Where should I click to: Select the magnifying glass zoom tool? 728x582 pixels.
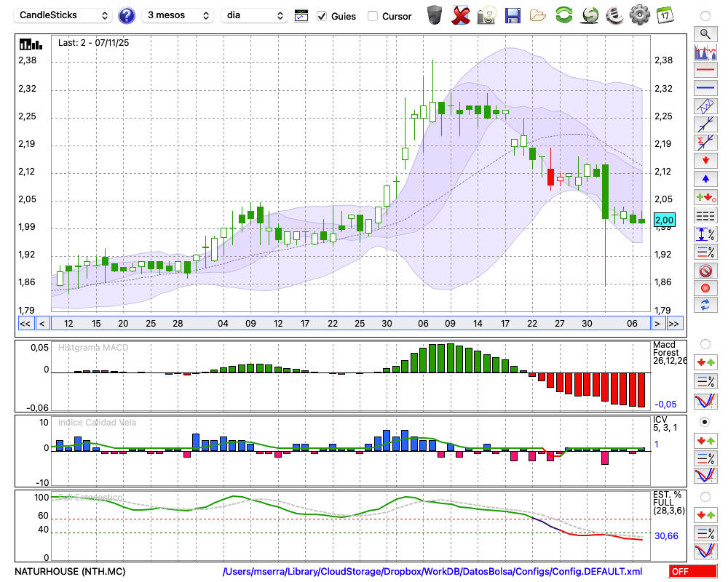pos(705,34)
